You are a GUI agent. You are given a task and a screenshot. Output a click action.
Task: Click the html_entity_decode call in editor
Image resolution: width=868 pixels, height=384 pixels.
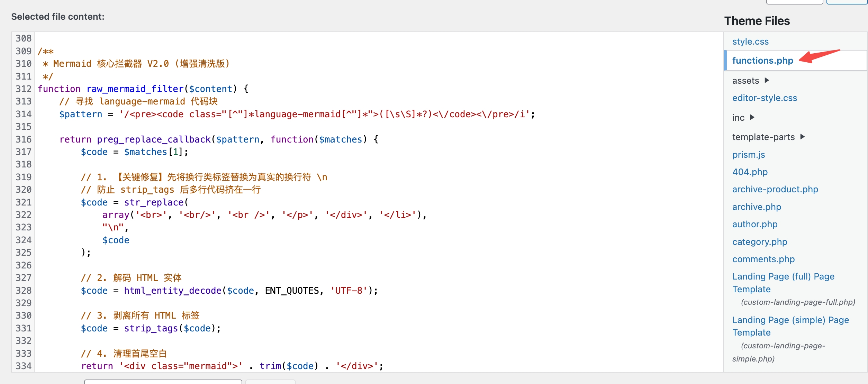172,291
